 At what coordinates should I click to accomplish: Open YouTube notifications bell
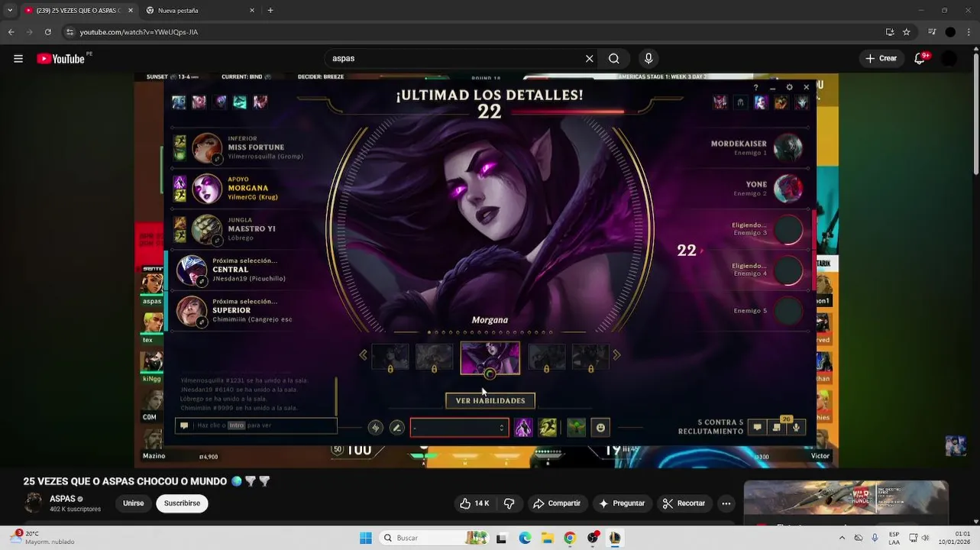920,59
